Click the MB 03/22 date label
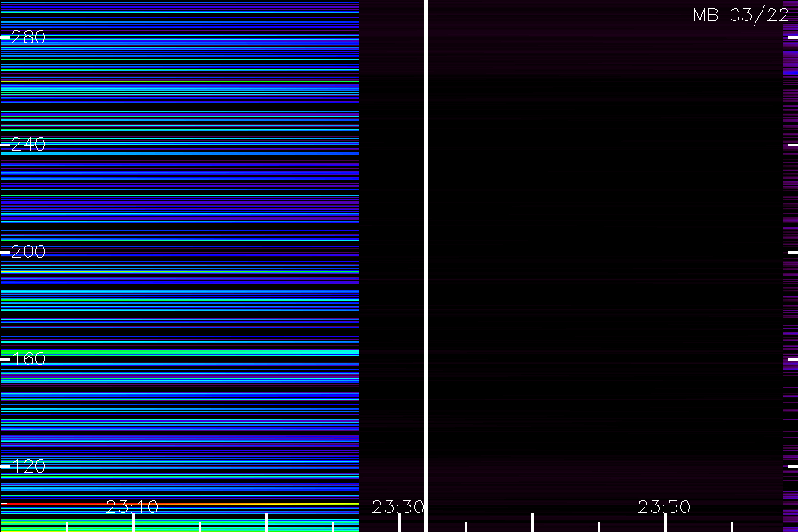The width and height of the screenshot is (798, 532). point(741,15)
